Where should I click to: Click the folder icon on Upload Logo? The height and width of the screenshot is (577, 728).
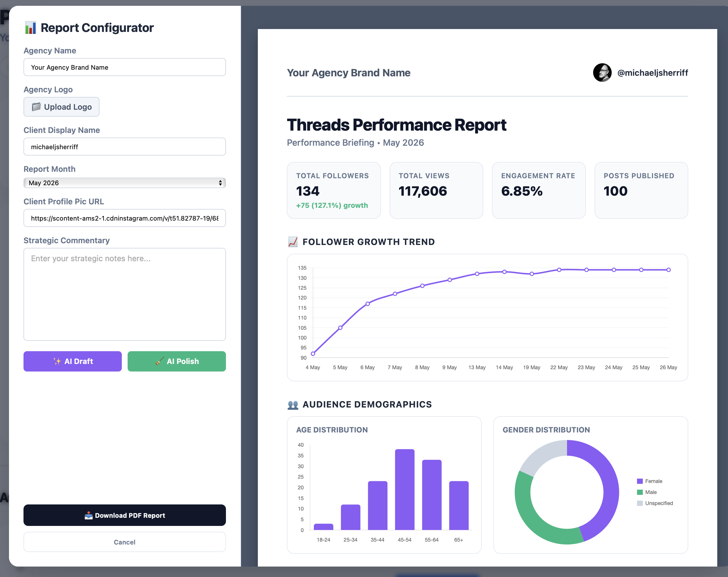36,107
